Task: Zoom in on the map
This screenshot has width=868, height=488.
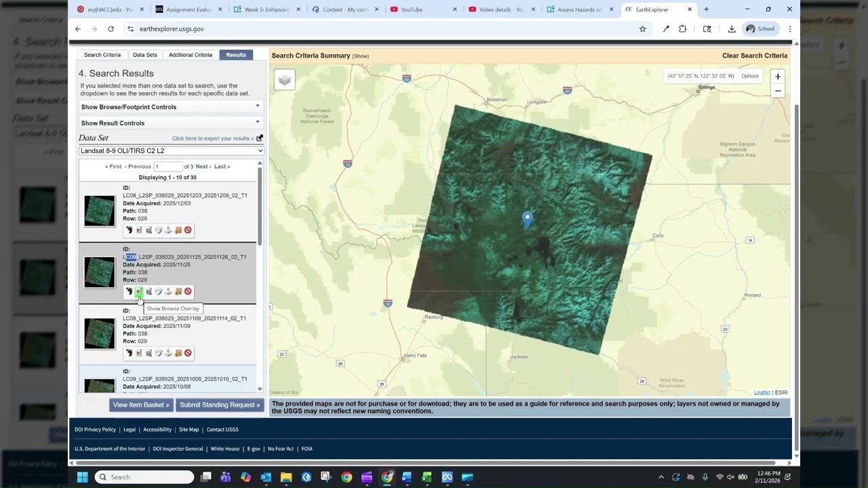Action: pyautogui.click(x=778, y=77)
